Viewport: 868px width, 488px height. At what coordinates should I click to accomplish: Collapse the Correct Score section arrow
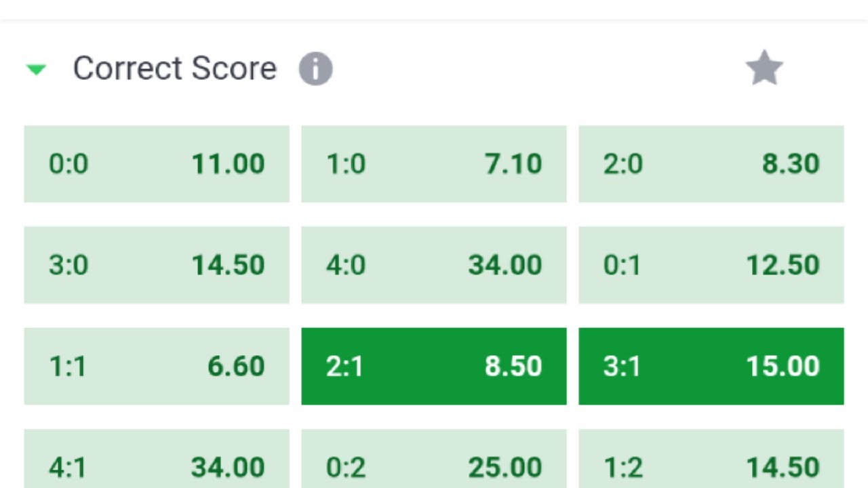point(37,69)
